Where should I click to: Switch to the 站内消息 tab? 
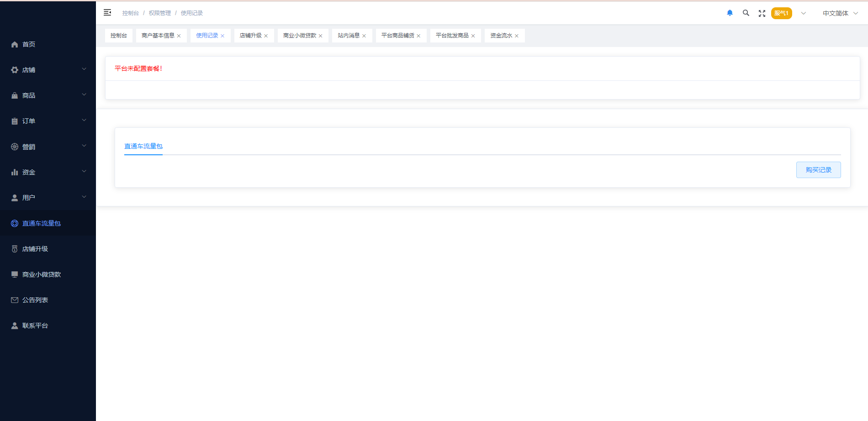click(348, 36)
